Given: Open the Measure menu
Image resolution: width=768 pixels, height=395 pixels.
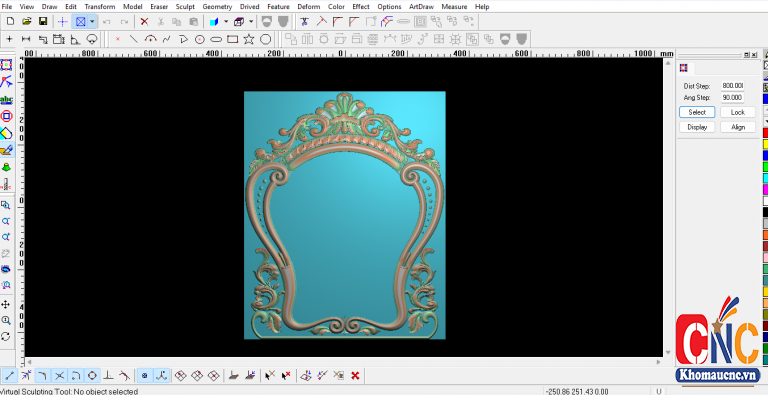Looking at the screenshot, I should (x=454, y=7).
